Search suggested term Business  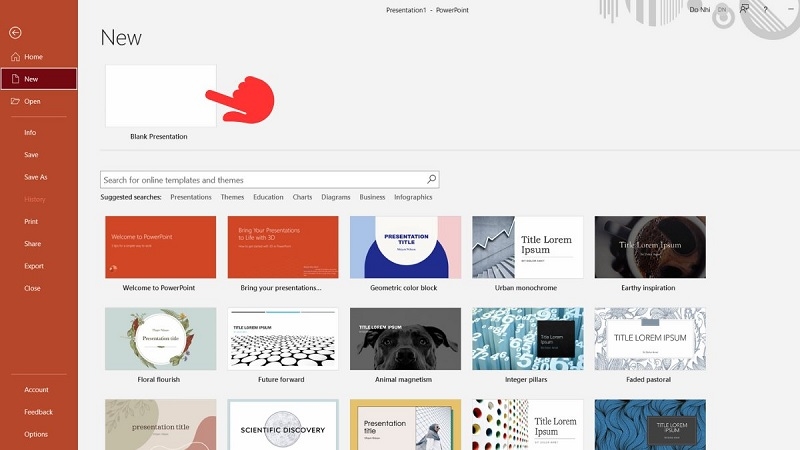pos(372,197)
